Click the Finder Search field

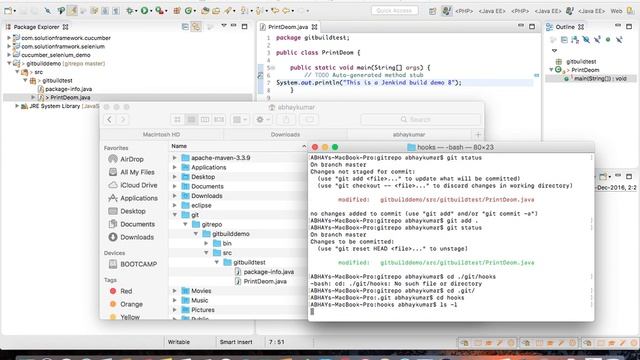(420, 119)
